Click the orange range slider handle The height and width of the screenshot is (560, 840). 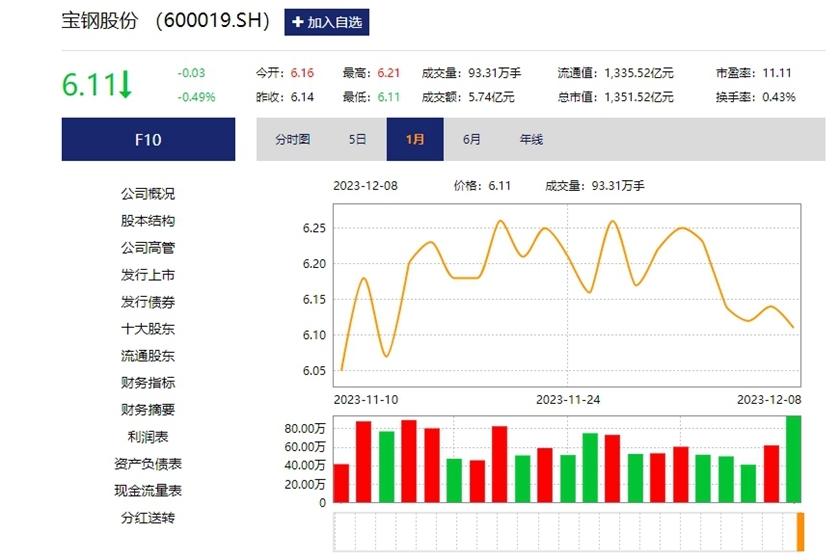coord(800,532)
